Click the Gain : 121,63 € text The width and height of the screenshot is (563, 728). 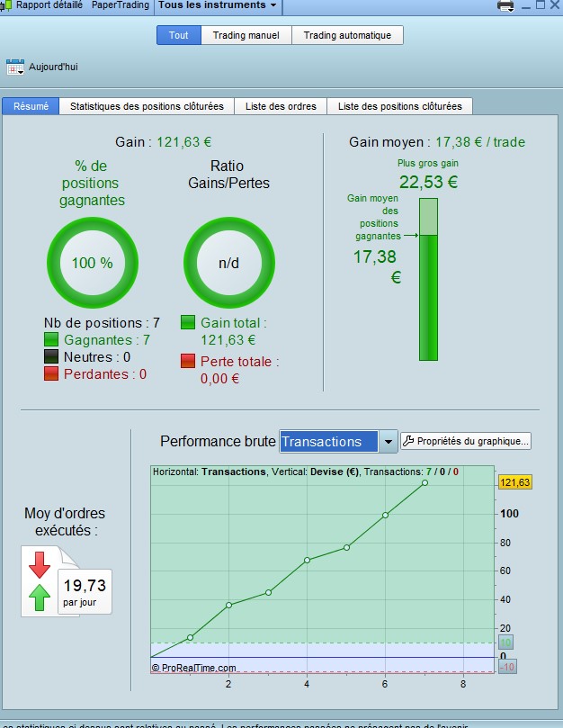coord(164,141)
